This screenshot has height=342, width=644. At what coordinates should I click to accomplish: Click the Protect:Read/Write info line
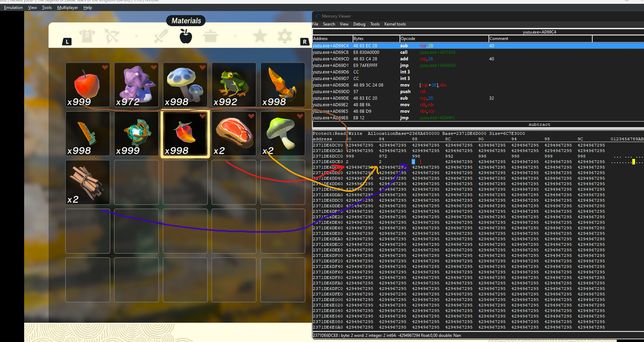(419, 133)
